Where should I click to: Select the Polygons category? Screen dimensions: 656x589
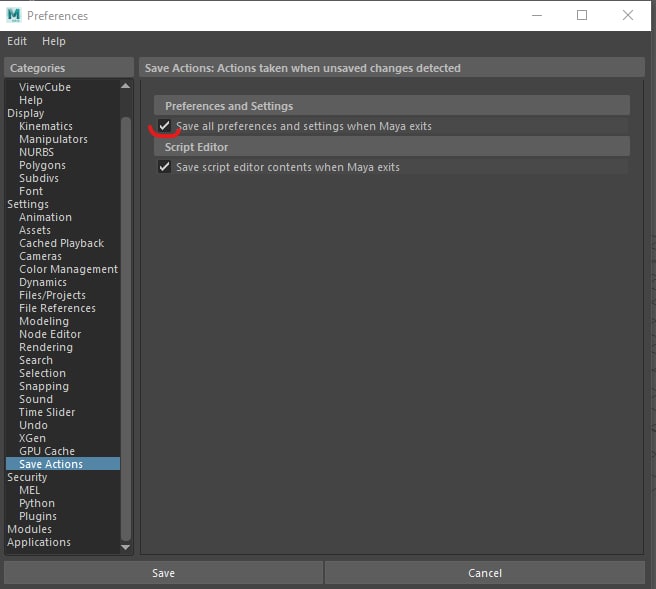click(42, 165)
